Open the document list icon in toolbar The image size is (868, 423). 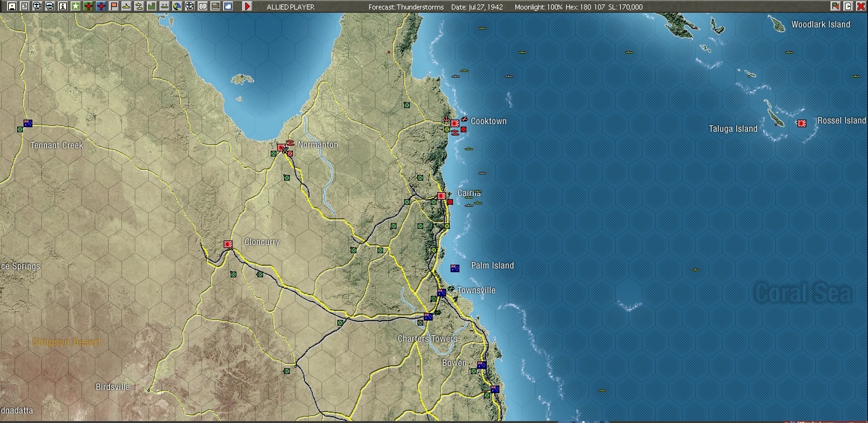[x=24, y=6]
